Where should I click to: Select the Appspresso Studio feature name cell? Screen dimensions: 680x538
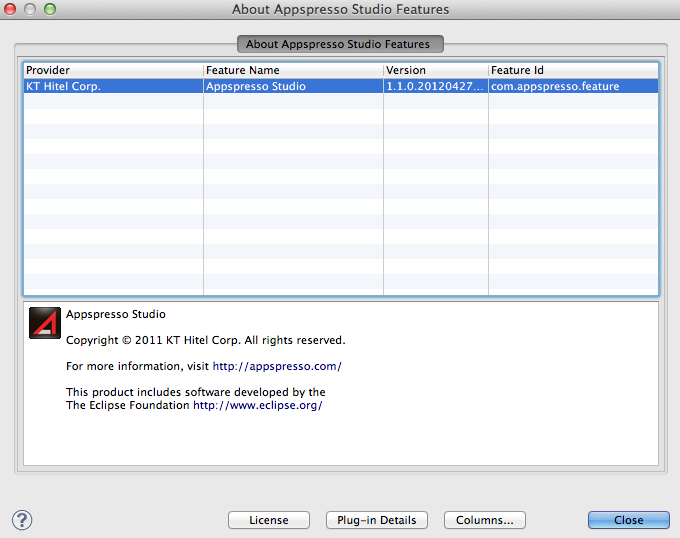(293, 86)
